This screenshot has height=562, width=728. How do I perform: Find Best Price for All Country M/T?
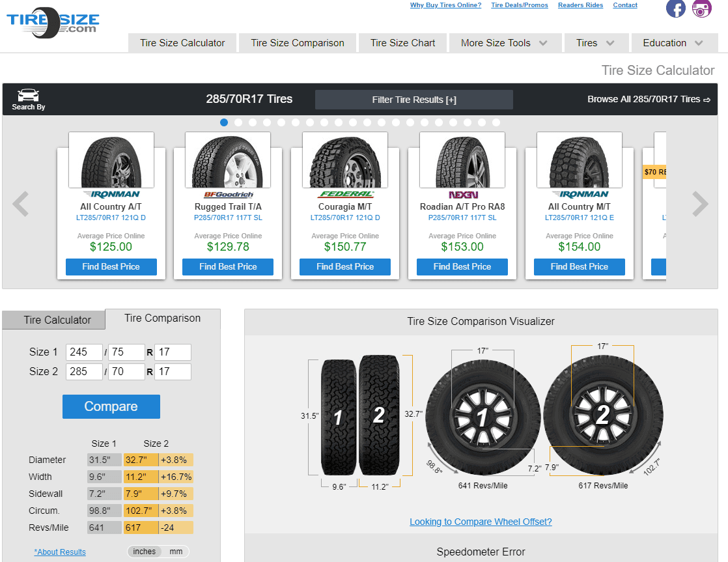pos(580,266)
